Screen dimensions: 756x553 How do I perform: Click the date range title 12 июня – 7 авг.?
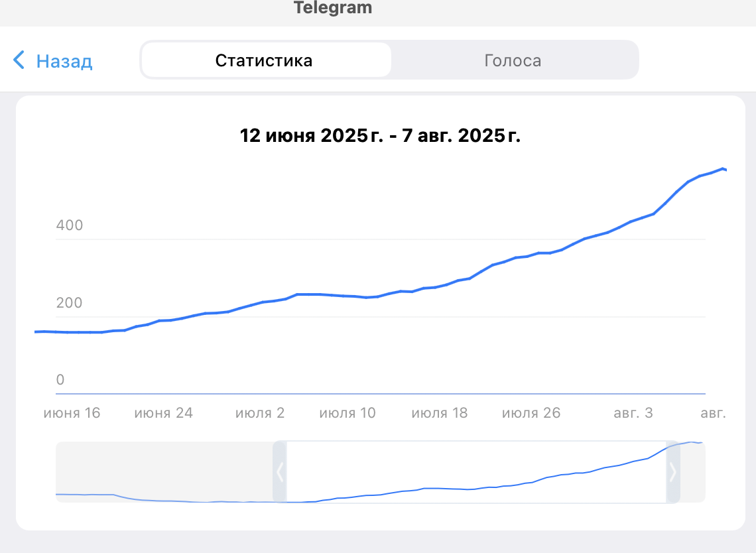click(380, 135)
